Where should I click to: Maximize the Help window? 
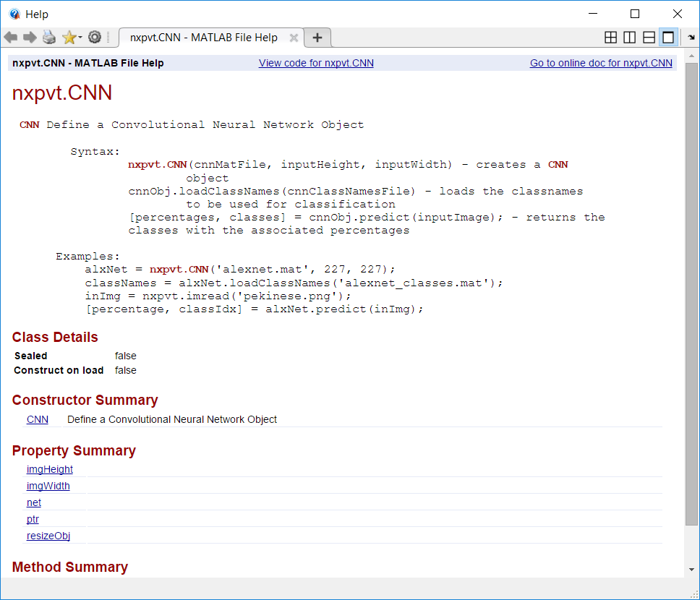tap(635, 14)
